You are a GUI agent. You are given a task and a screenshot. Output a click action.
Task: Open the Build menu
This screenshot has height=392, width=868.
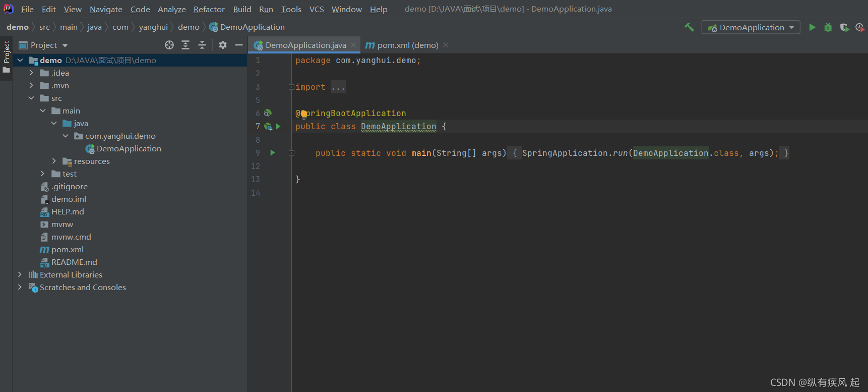coord(242,9)
